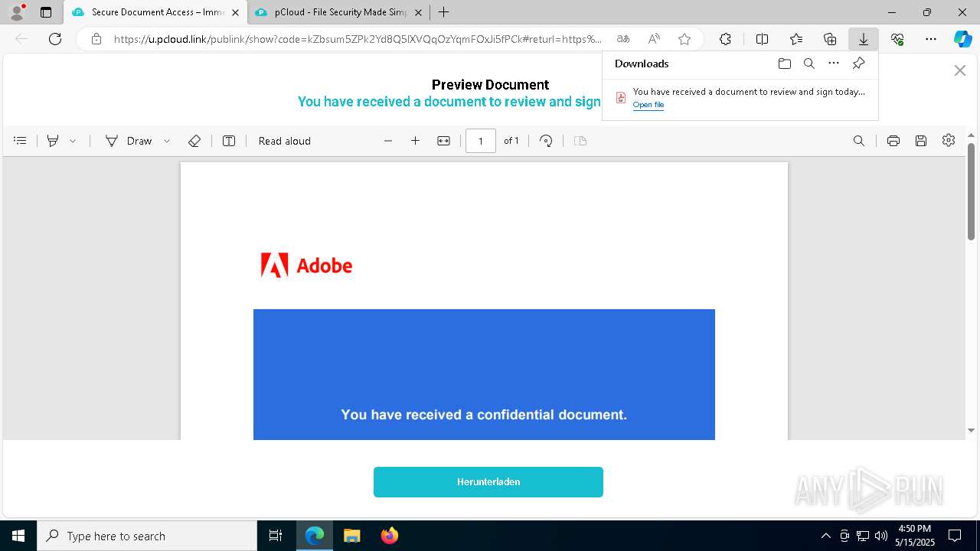Expand the highlight tool options chevron

[x=73, y=141]
